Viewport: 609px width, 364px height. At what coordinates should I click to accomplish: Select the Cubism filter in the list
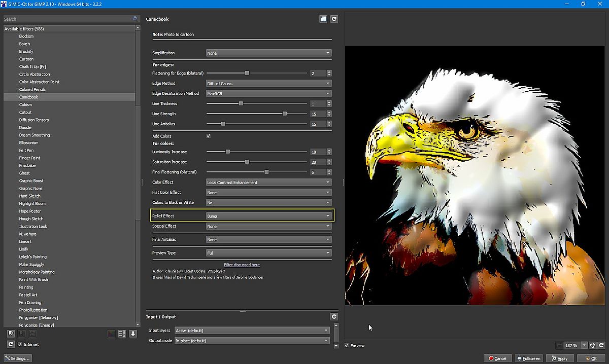pos(25,105)
